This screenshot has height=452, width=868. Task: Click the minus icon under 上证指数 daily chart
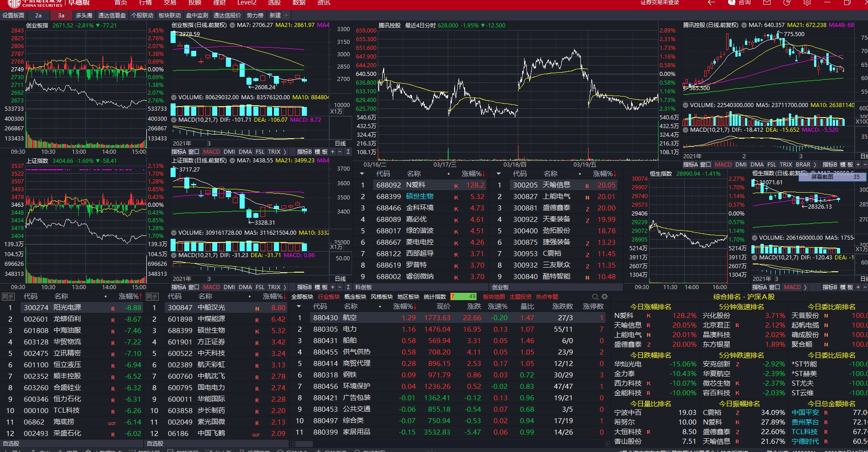pos(340,287)
